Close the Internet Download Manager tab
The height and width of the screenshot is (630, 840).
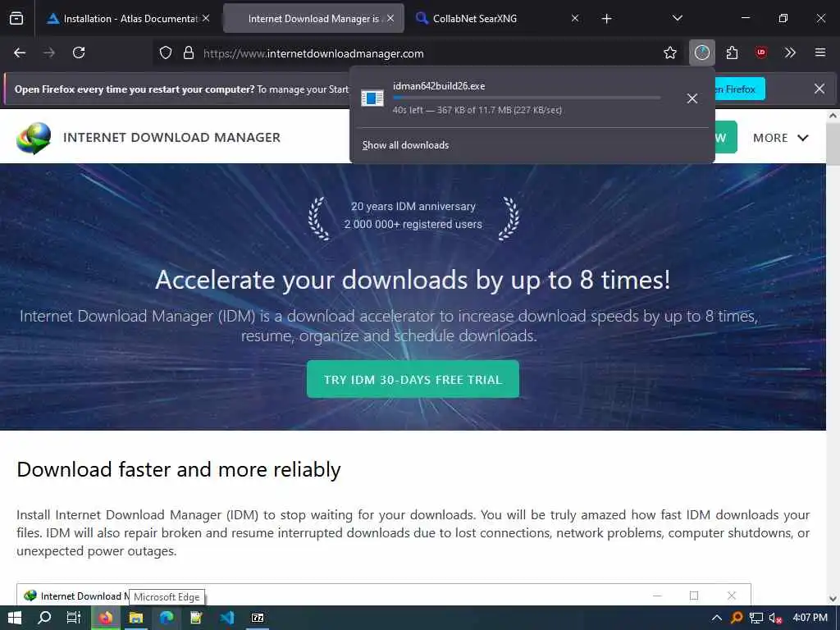point(390,18)
